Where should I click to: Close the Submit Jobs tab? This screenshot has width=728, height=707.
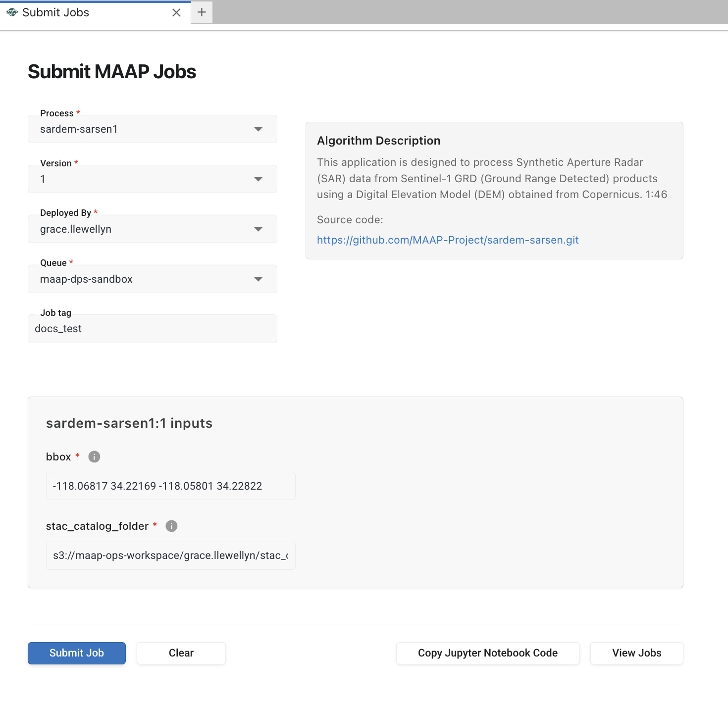click(176, 12)
